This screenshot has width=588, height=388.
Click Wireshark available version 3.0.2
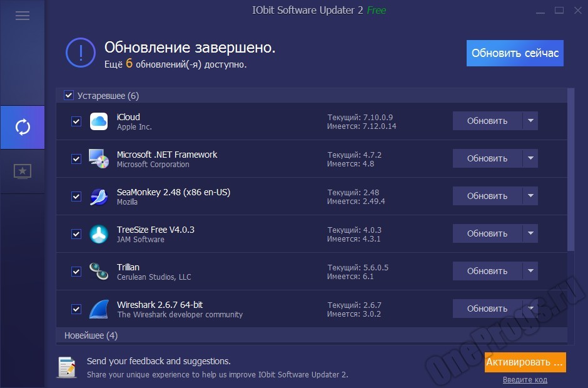[371, 314]
